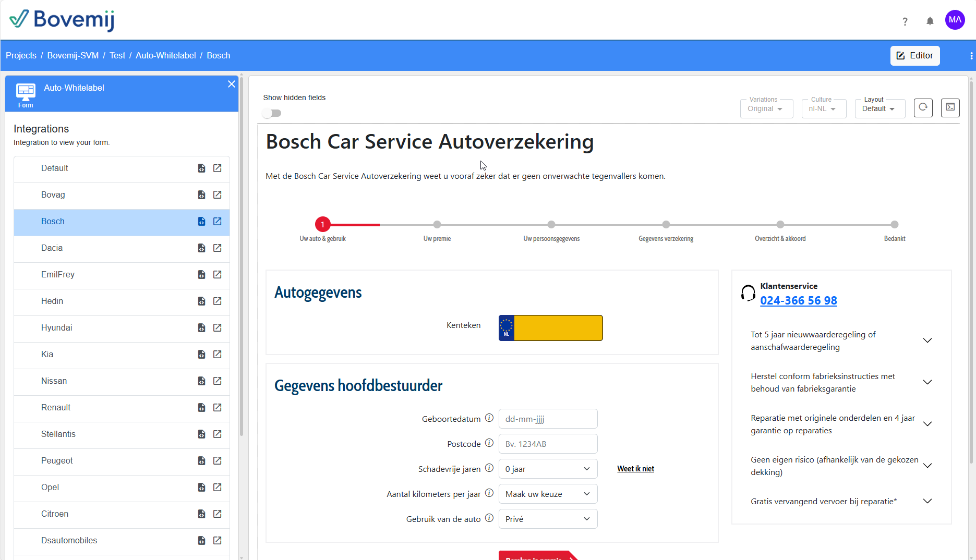The image size is (976, 560).
Task: Click the refresh form preview icon
Action: click(923, 107)
